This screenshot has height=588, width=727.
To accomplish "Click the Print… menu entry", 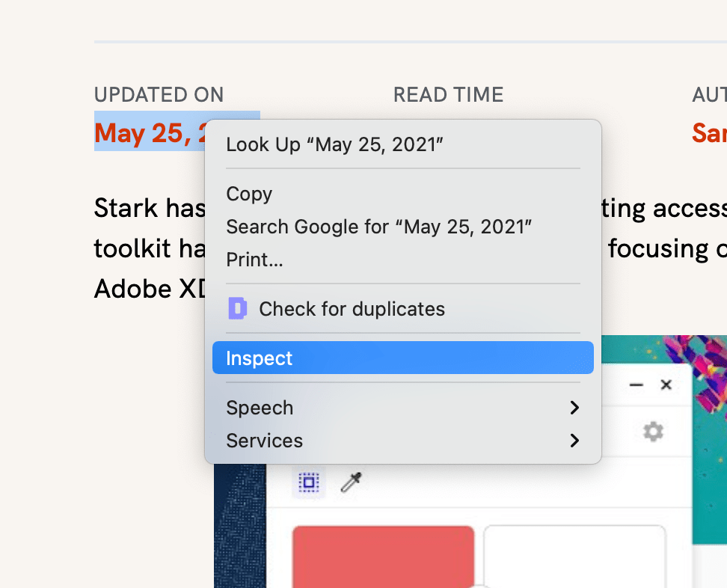I will coord(254,260).
